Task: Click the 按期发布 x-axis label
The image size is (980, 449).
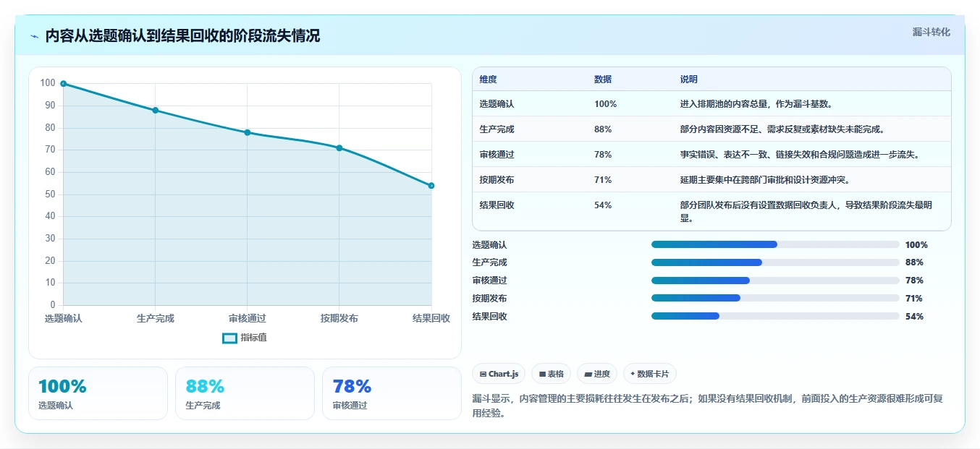Action: pos(339,318)
